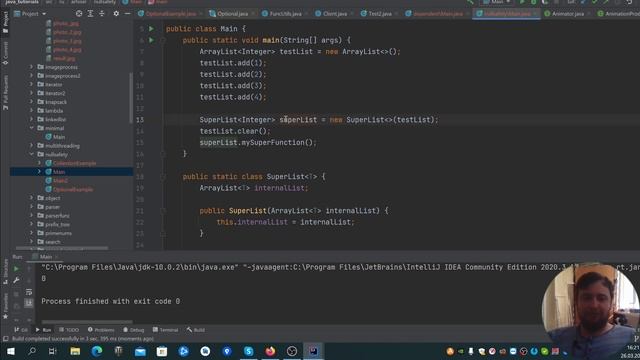Click Run toolbar green play button
This screenshot has width=640, height=360.
pyautogui.click(x=522, y=2)
